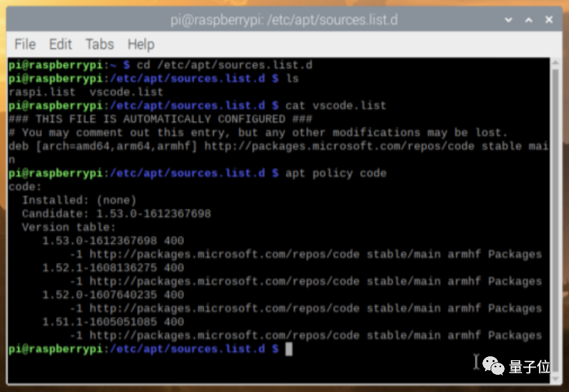Viewport: 569px width, 392px height.
Task: Open the Help menu
Action: [x=141, y=45]
